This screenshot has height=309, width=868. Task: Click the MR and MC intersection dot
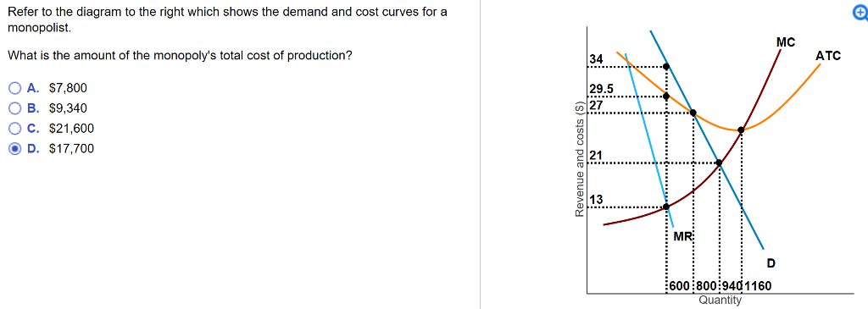pos(666,207)
